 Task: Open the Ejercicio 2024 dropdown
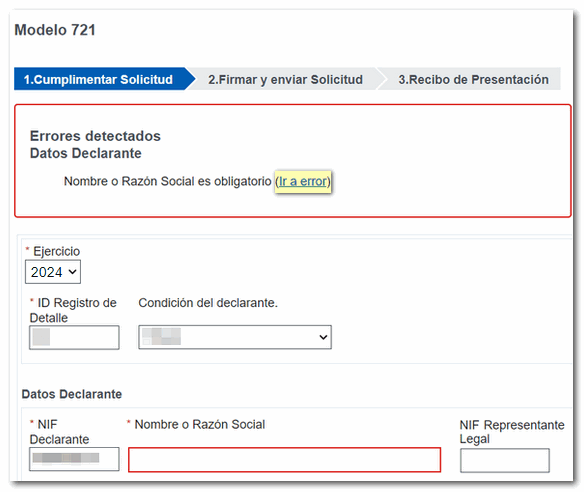click(53, 272)
